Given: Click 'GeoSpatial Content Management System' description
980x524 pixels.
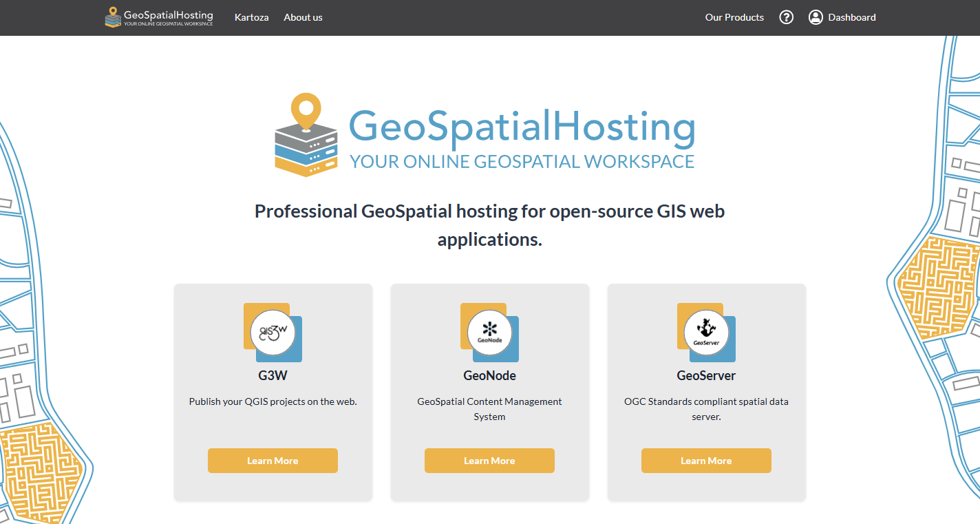Looking at the screenshot, I should pos(489,409).
